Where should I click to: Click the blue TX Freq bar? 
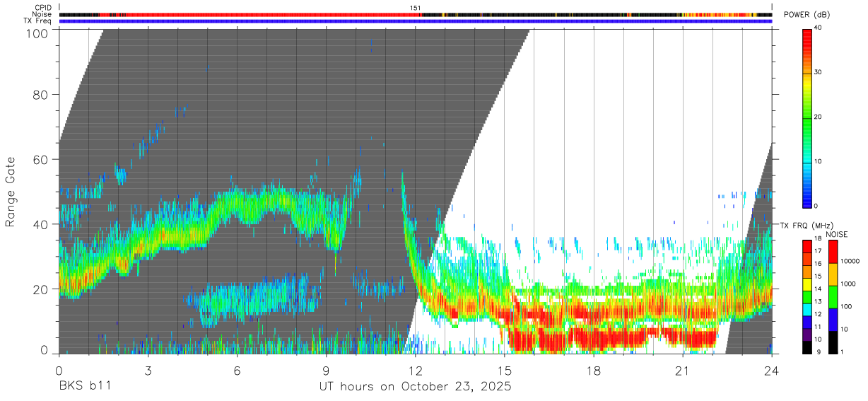click(x=415, y=21)
